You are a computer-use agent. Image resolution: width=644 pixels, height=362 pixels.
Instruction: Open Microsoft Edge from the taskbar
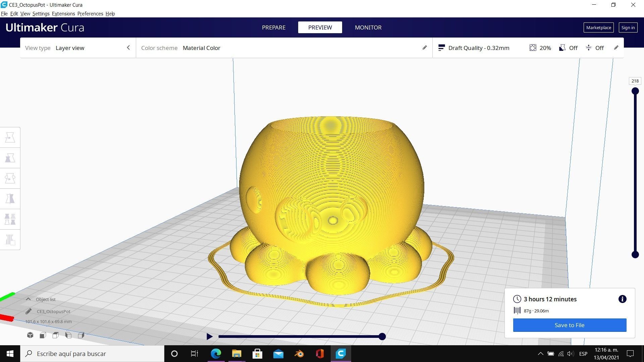pyautogui.click(x=216, y=354)
